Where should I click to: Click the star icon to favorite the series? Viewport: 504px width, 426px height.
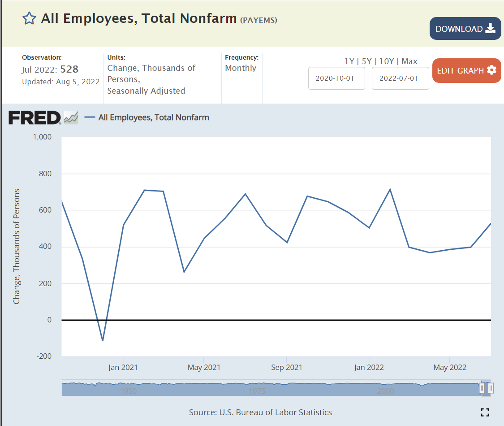(x=29, y=18)
